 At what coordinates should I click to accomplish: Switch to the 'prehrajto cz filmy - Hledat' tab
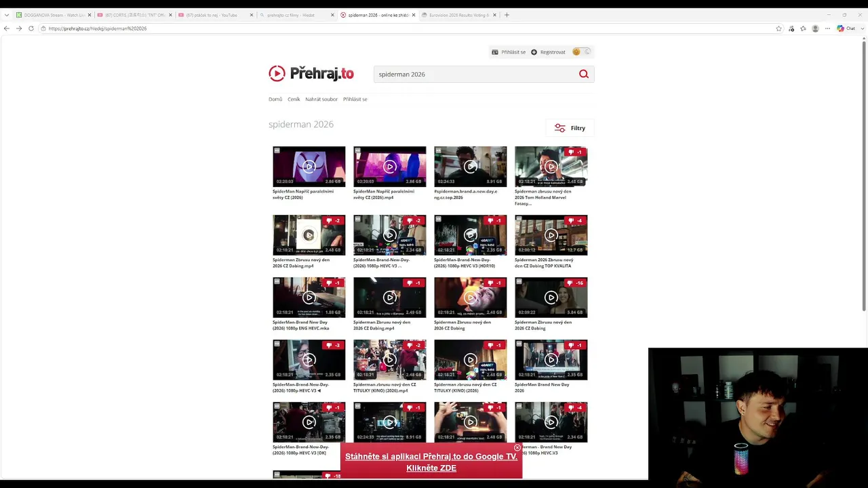pyautogui.click(x=297, y=15)
